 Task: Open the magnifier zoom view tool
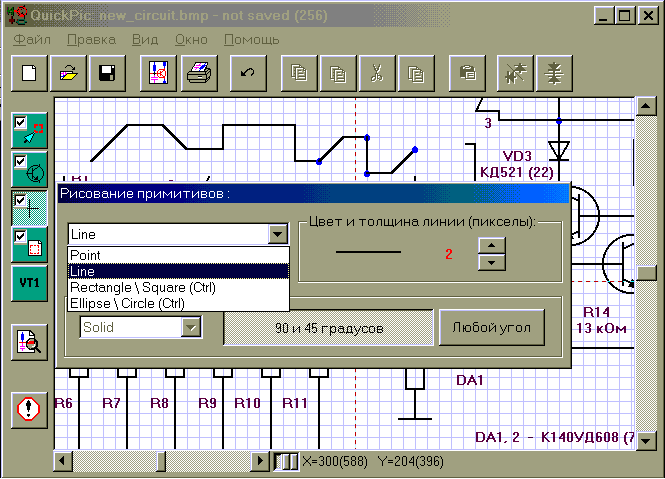(x=29, y=342)
